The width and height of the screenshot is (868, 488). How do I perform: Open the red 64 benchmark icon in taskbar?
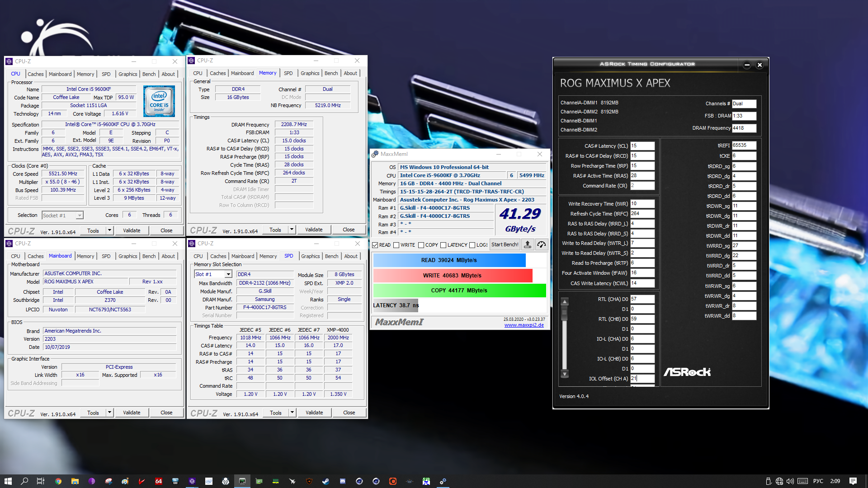(x=158, y=481)
